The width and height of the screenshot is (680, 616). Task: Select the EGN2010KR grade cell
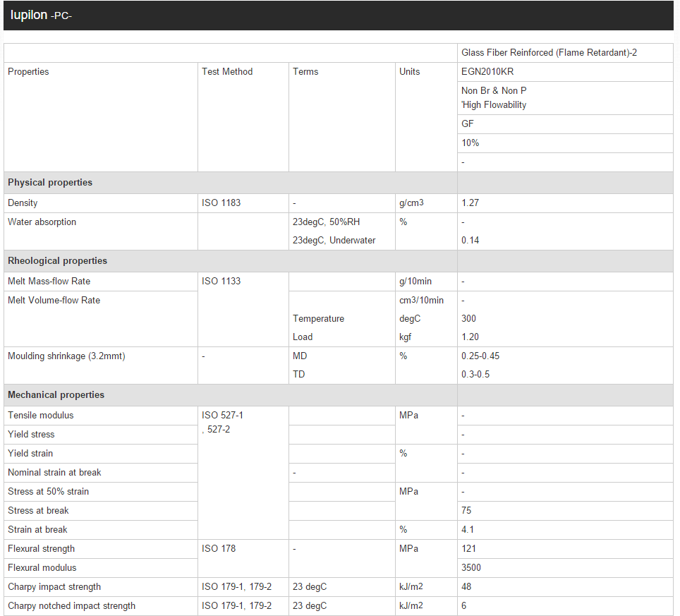pos(487,72)
